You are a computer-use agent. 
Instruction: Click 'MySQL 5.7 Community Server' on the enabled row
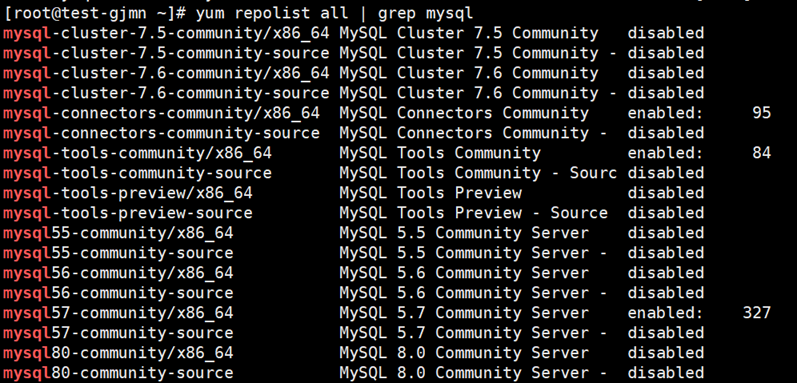[464, 313]
